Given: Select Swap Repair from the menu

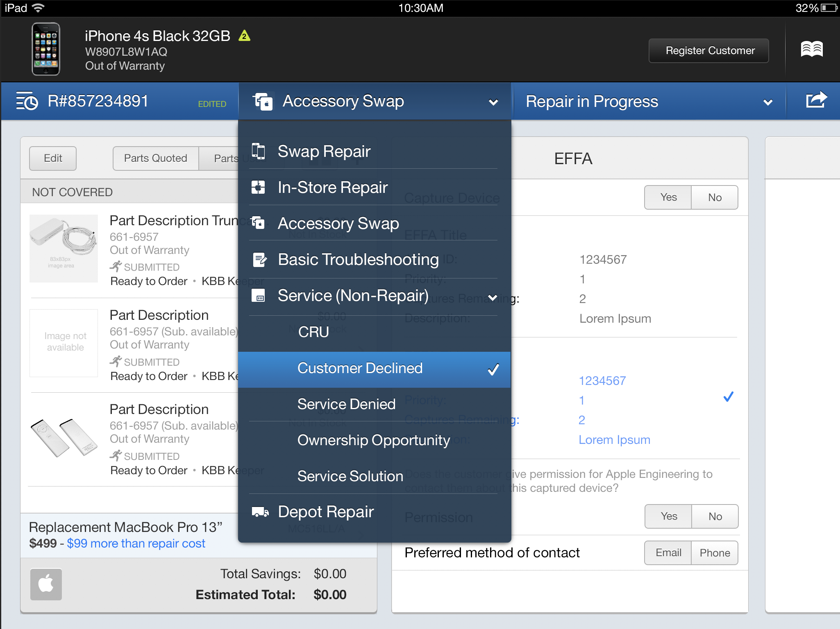Looking at the screenshot, I should coord(375,151).
